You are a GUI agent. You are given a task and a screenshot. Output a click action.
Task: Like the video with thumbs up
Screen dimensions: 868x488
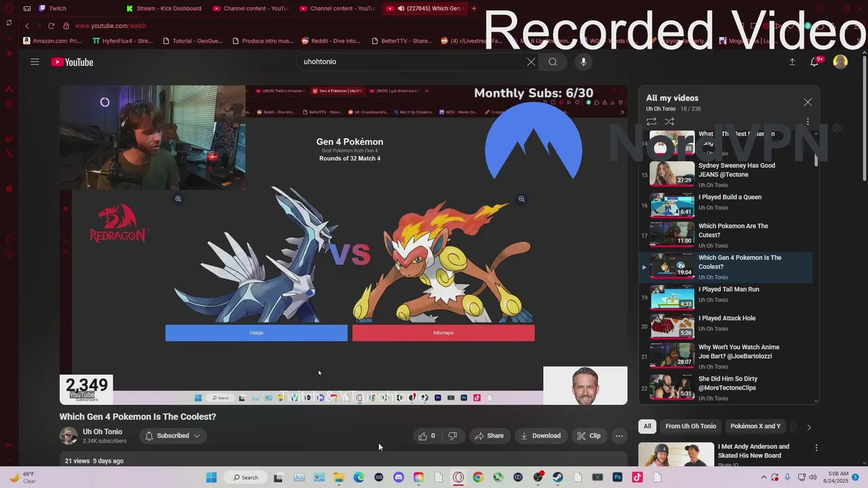427,436
